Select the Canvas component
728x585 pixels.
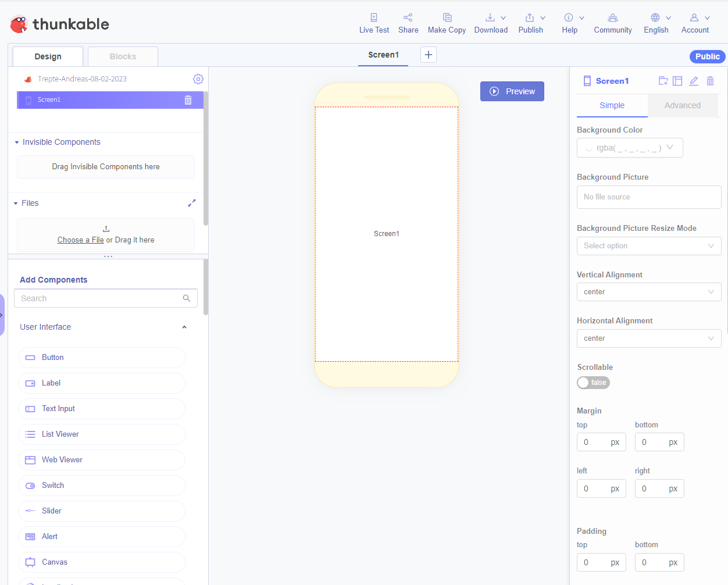click(102, 562)
